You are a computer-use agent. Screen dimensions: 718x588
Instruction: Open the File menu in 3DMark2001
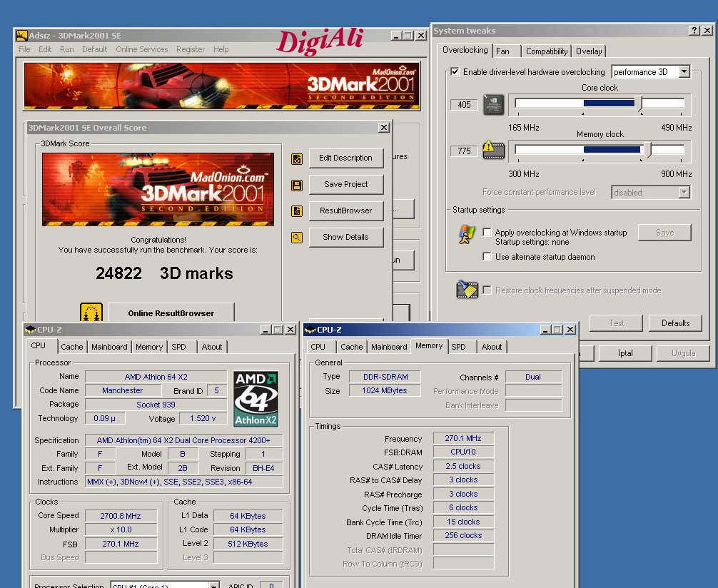click(x=24, y=49)
